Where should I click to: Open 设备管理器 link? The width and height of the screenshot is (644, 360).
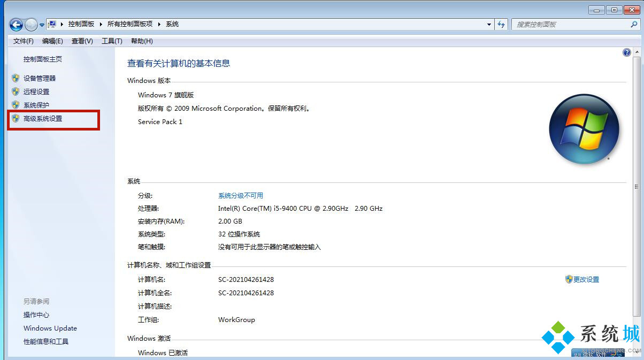click(x=40, y=78)
